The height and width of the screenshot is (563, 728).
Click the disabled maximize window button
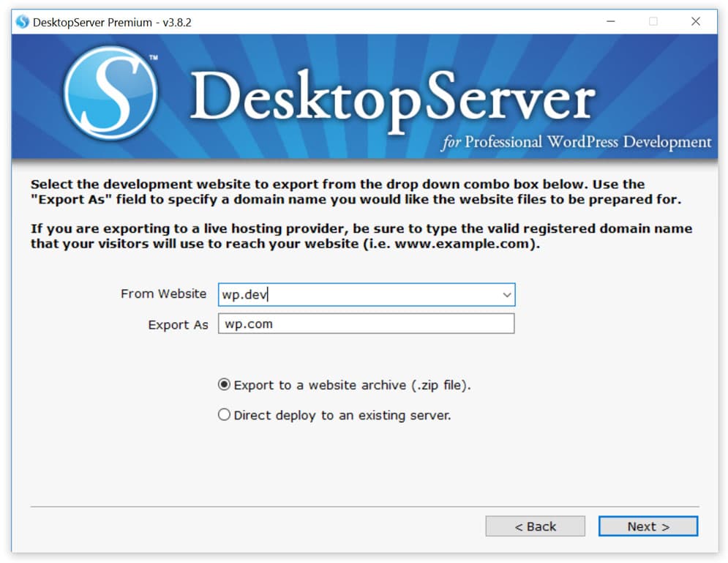pos(653,21)
